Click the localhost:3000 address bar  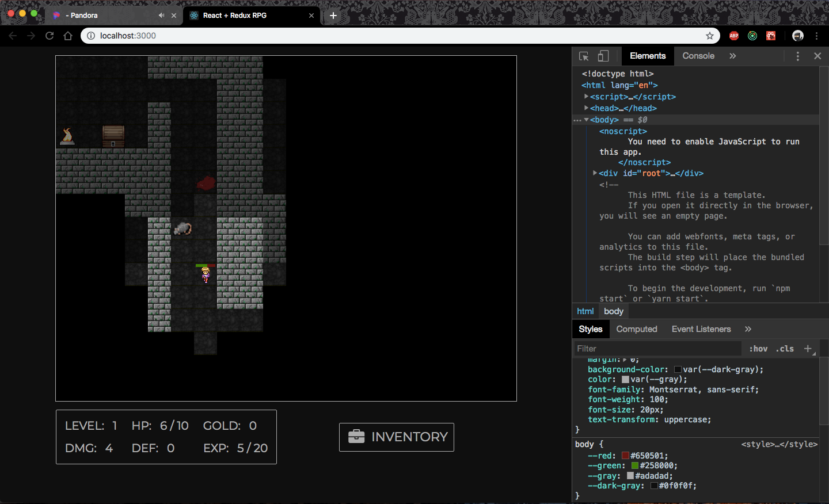400,36
